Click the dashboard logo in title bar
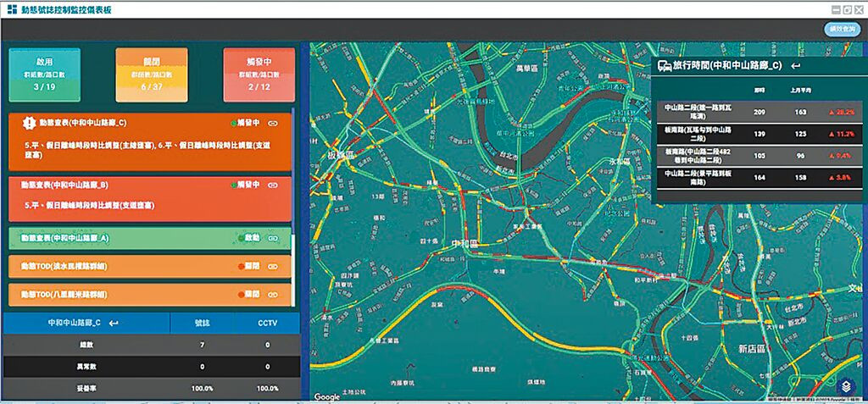This screenshot has height=404, width=868. coord(11,8)
